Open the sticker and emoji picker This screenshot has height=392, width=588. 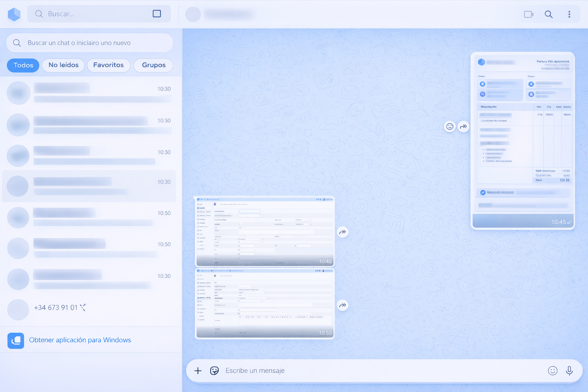pyautogui.click(x=214, y=371)
